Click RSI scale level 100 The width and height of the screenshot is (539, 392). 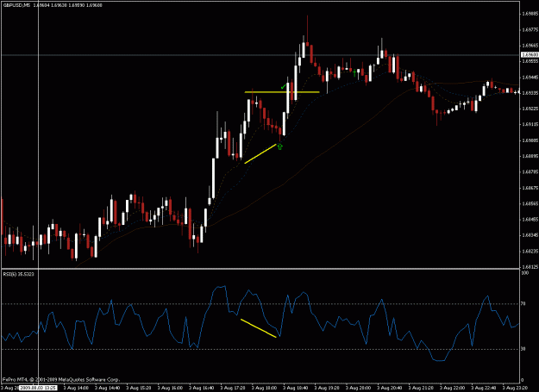tap(525, 273)
